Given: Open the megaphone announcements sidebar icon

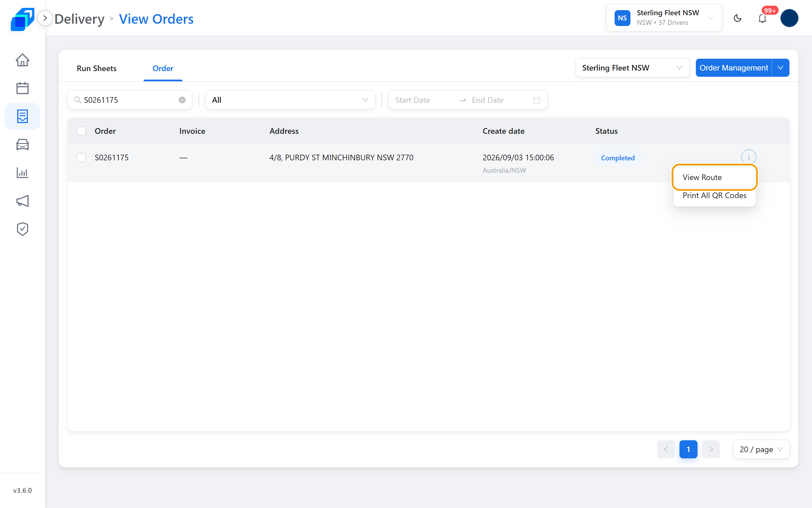Looking at the screenshot, I should click(23, 201).
